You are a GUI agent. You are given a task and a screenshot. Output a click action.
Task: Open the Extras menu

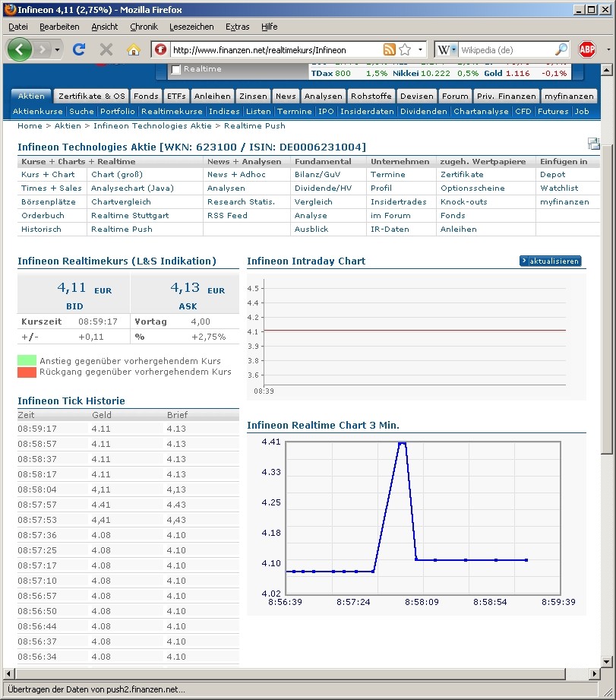tap(237, 27)
